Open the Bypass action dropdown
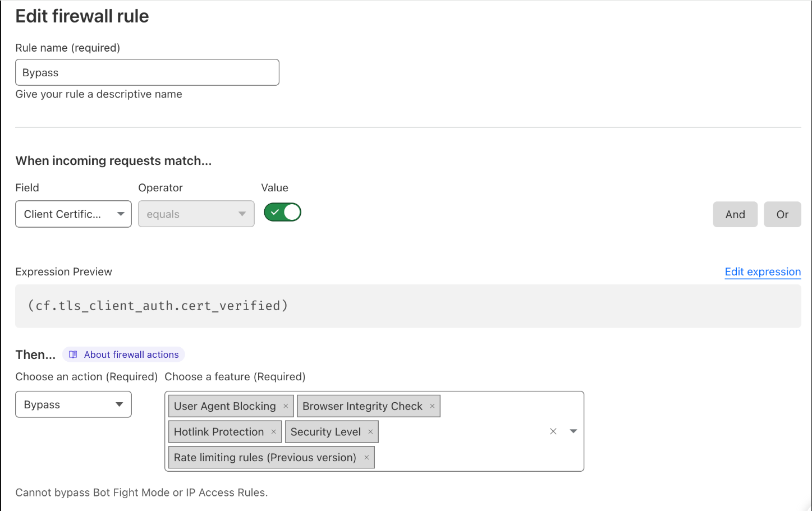Image resolution: width=812 pixels, height=511 pixels. point(74,404)
